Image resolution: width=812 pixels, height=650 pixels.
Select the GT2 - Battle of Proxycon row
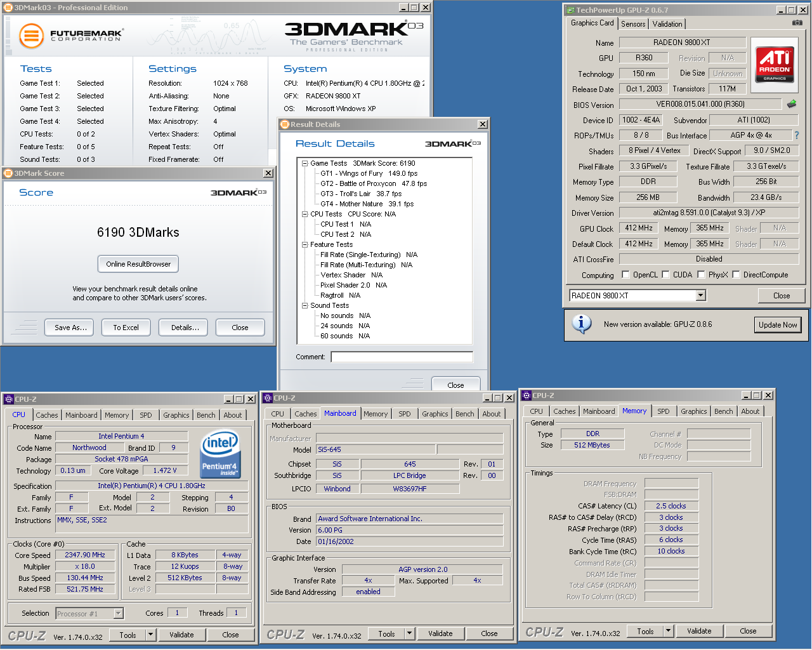pyautogui.click(x=374, y=183)
